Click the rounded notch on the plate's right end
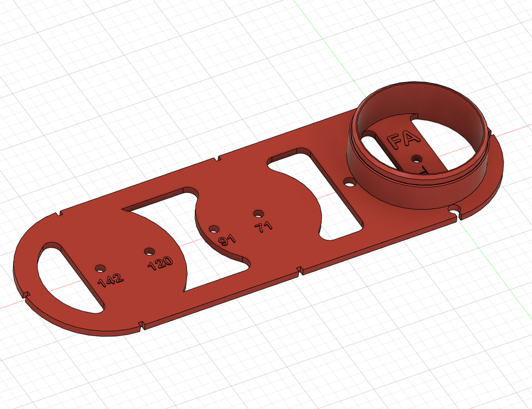Screen dimensions: 532x409 pyautogui.click(x=455, y=210)
